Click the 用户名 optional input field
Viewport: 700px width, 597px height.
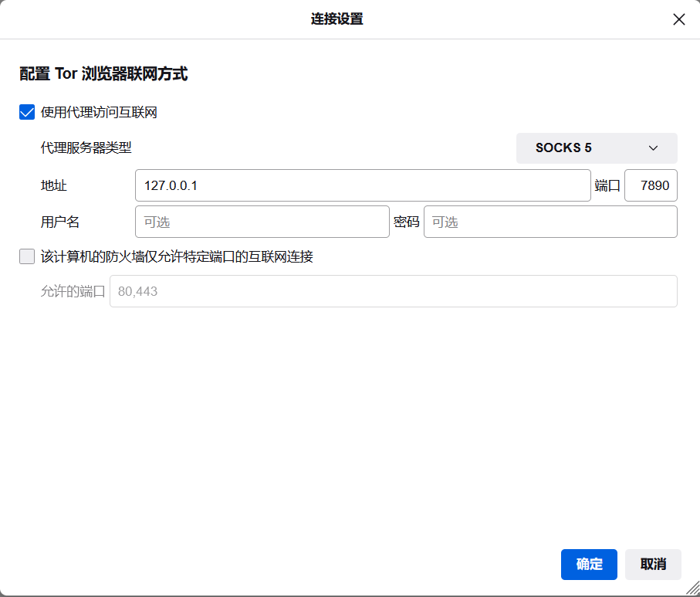pos(262,222)
